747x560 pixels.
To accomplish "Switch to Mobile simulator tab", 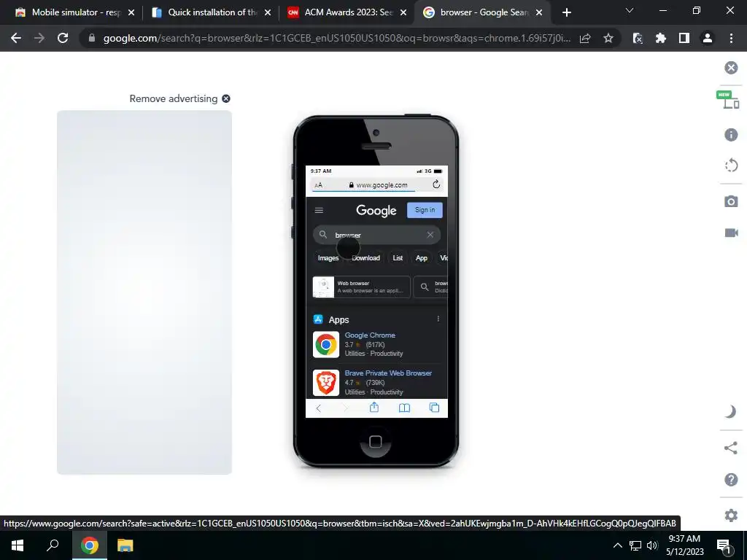I will [x=75, y=12].
